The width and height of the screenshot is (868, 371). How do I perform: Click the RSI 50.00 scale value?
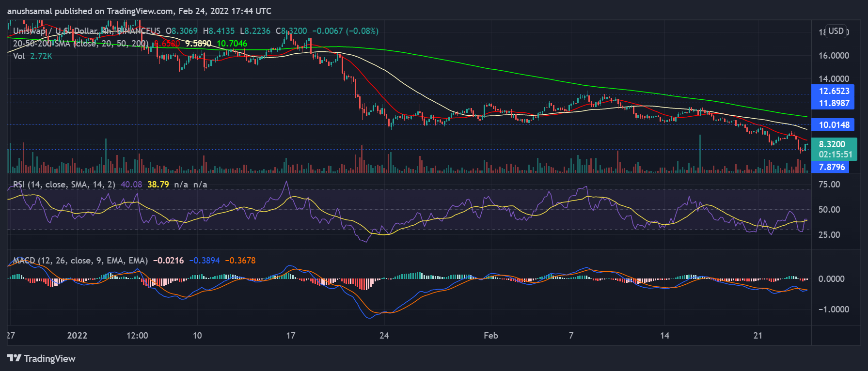pos(829,210)
